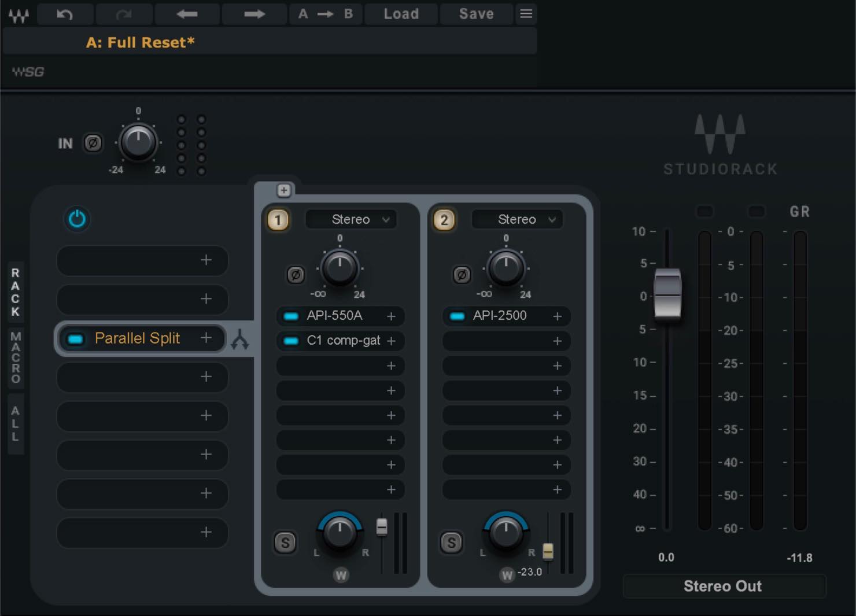856x616 pixels.
Task: Reset the right output clip indicator
Action: pyautogui.click(x=757, y=212)
